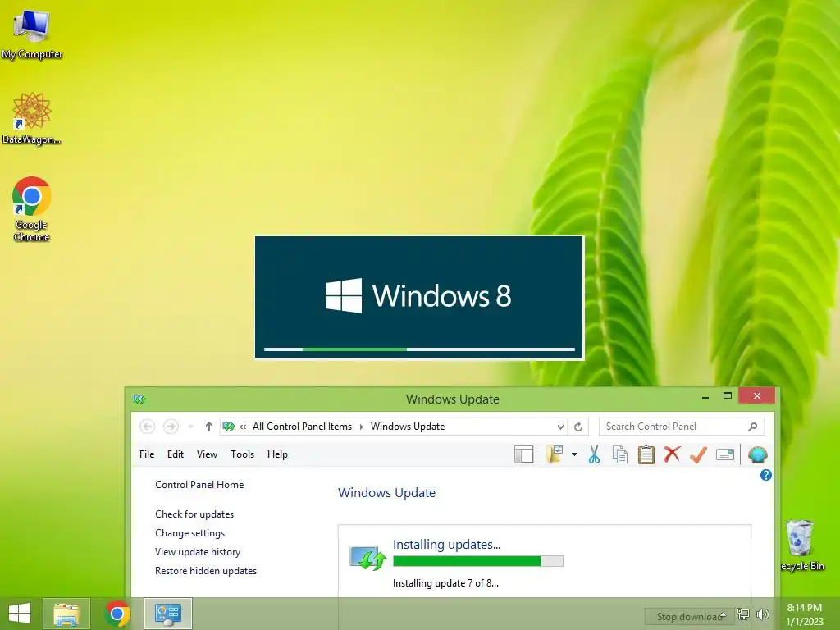Open the View menu
This screenshot has height=630, width=840.
pos(207,454)
